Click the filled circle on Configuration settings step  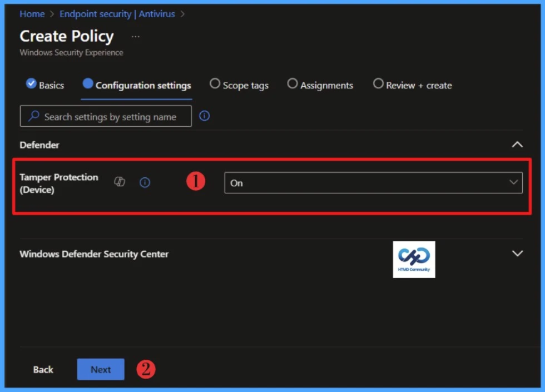[90, 85]
